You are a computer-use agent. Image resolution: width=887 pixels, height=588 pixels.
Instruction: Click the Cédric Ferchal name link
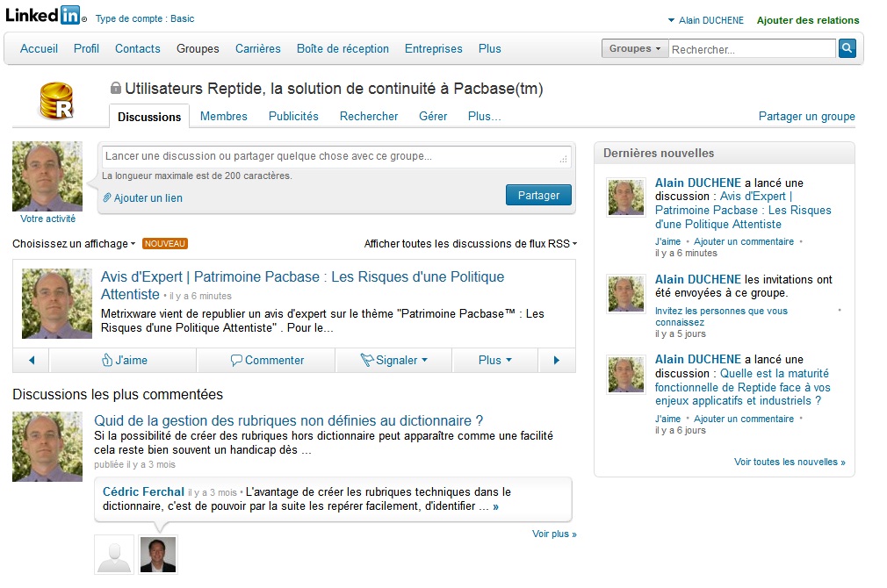[143, 491]
